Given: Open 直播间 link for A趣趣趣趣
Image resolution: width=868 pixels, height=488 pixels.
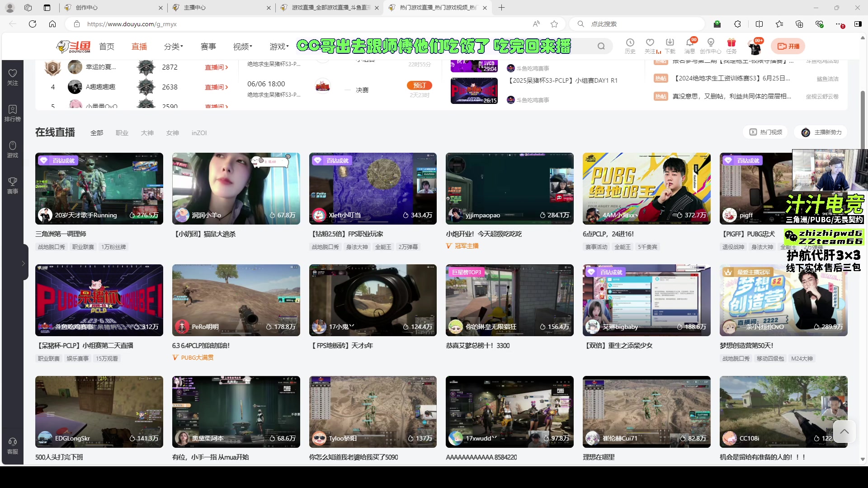Looking at the screenshot, I should coord(216,87).
